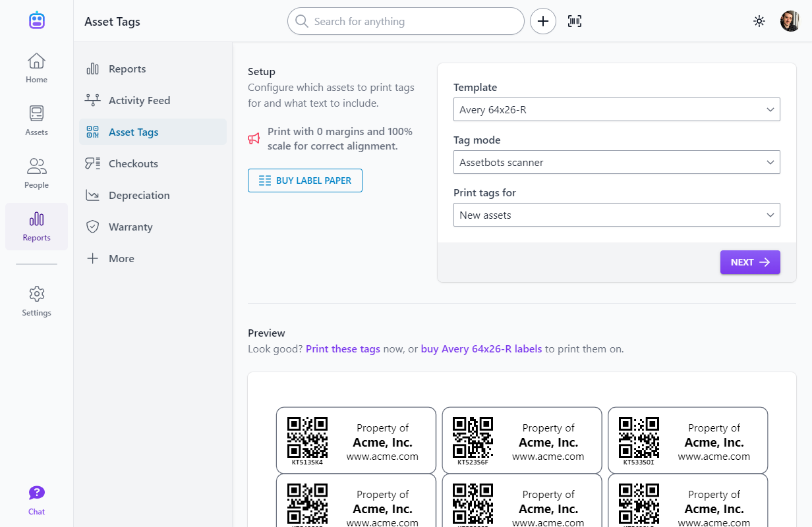
Task: Click the QR code on tag KT533SOI
Action: [639, 437]
